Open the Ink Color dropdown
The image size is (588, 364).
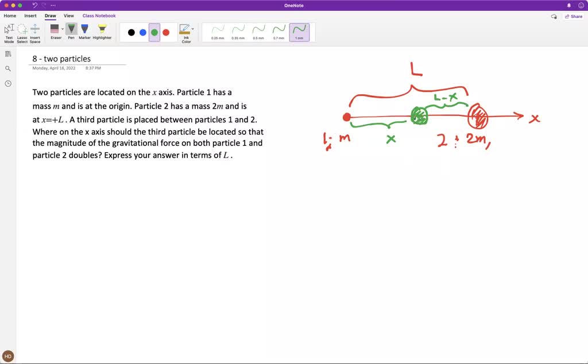click(192, 28)
